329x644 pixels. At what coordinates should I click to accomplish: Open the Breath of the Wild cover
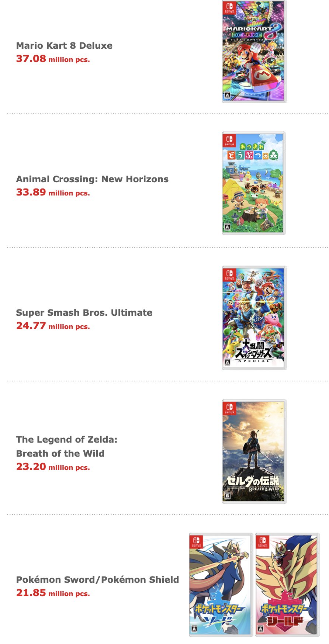[254, 451]
